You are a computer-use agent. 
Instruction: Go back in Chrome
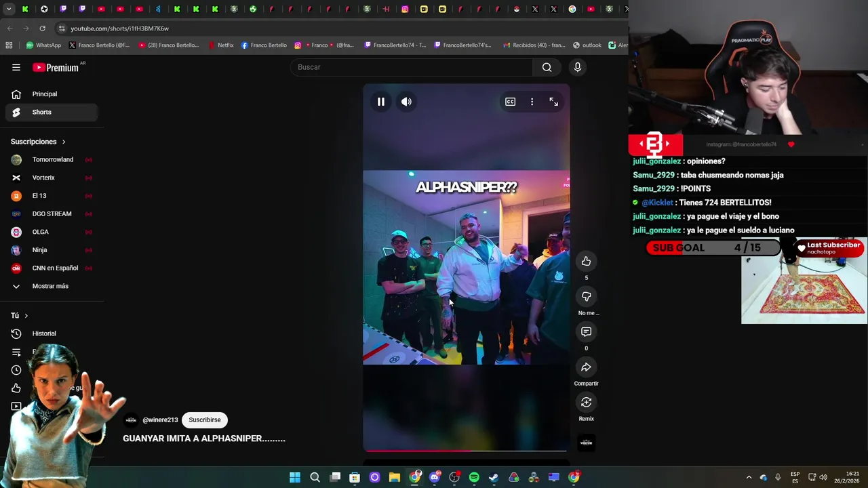(9, 28)
